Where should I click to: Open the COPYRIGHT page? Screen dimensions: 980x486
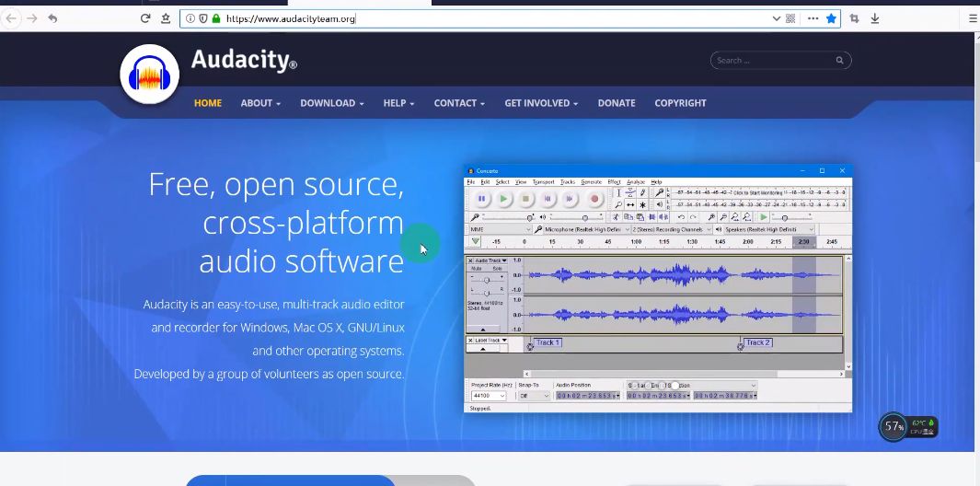[x=680, y=103]
